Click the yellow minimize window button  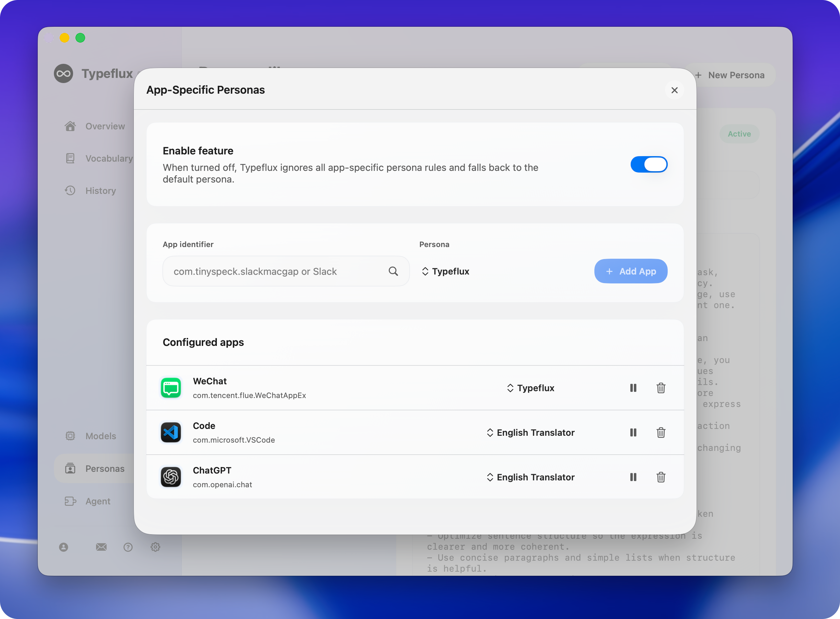click(x=65, y=38)
